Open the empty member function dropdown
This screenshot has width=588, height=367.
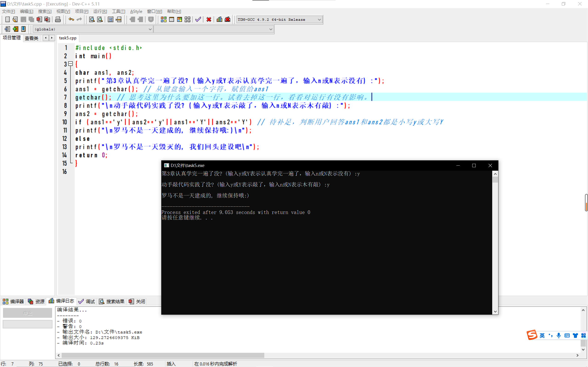[x=270, y=29]
